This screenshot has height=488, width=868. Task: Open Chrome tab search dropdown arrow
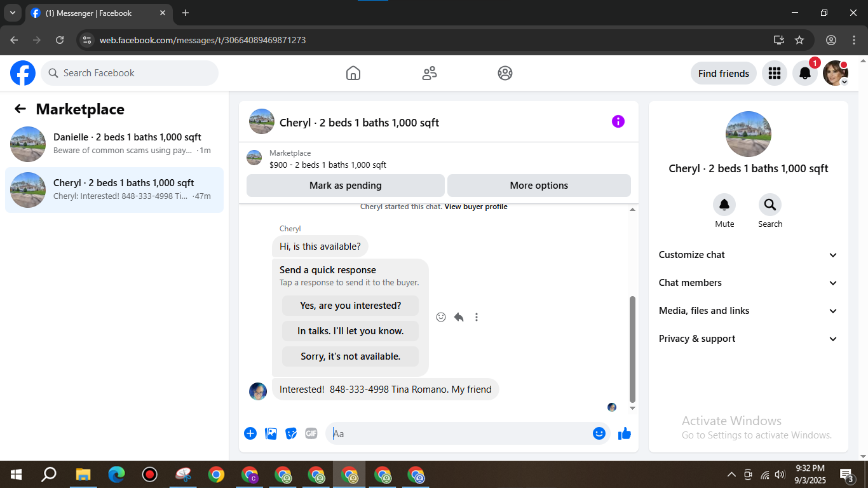pyautogui.click(x=13, y=13)
